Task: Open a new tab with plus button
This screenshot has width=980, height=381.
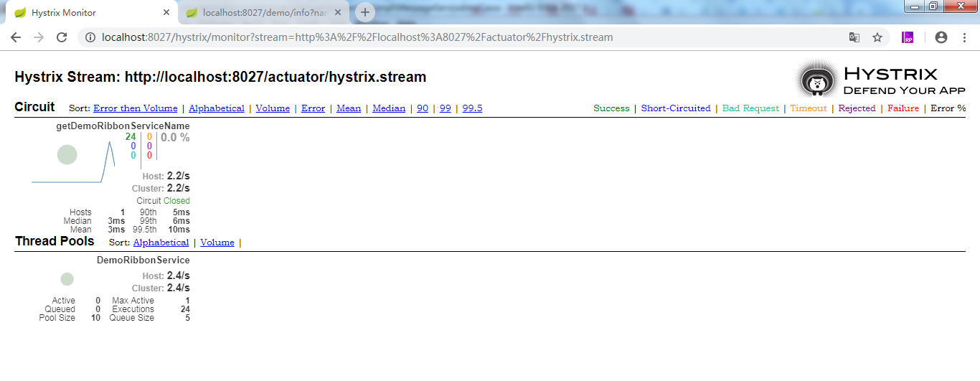Action: point(365,12)
